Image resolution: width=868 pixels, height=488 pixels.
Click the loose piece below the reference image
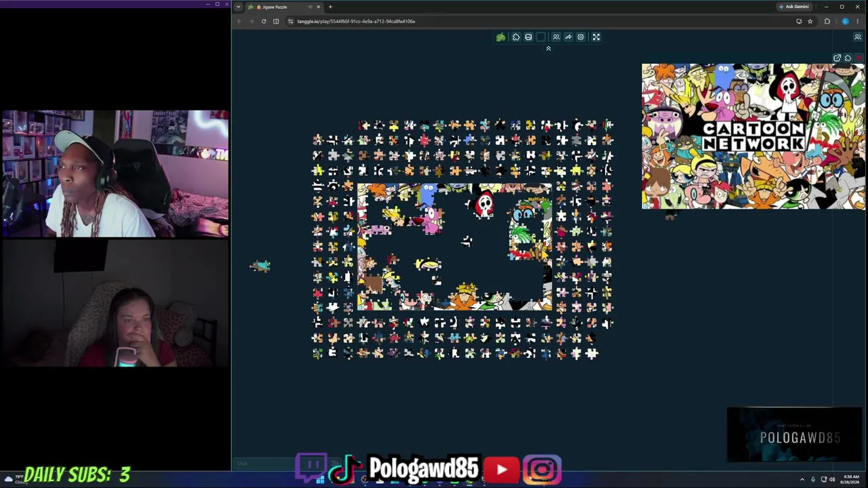coord(670,216)
